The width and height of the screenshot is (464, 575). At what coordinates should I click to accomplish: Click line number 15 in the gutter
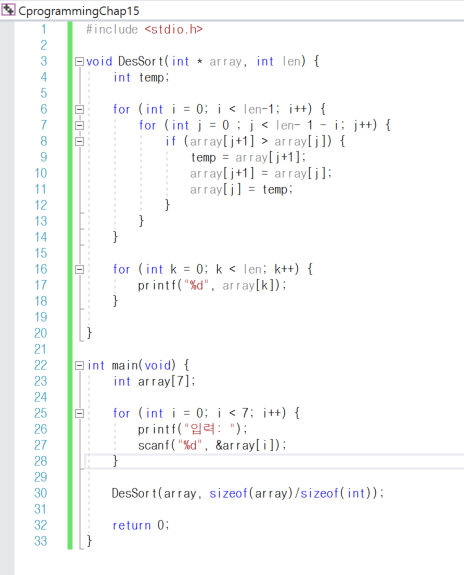[x=41, y=253]
